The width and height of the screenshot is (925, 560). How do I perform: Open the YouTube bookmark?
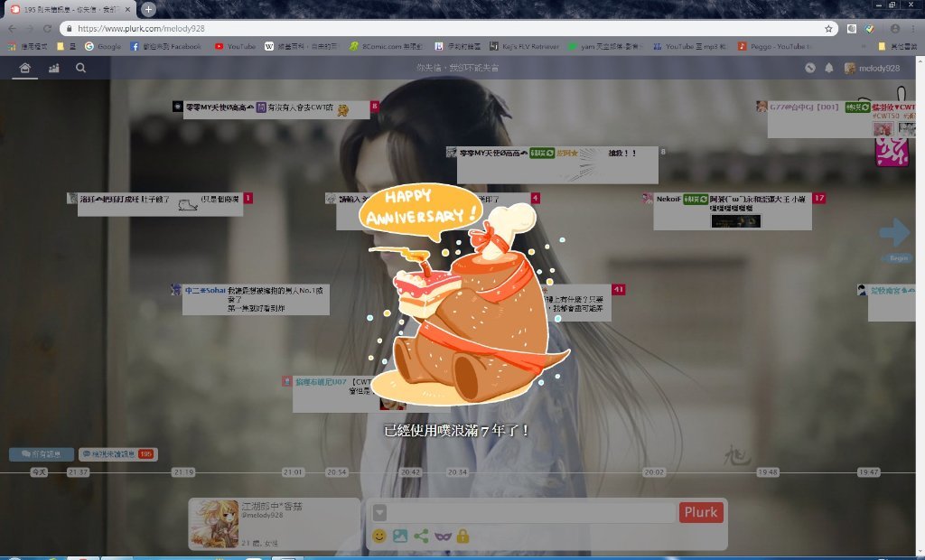(236, 46)
